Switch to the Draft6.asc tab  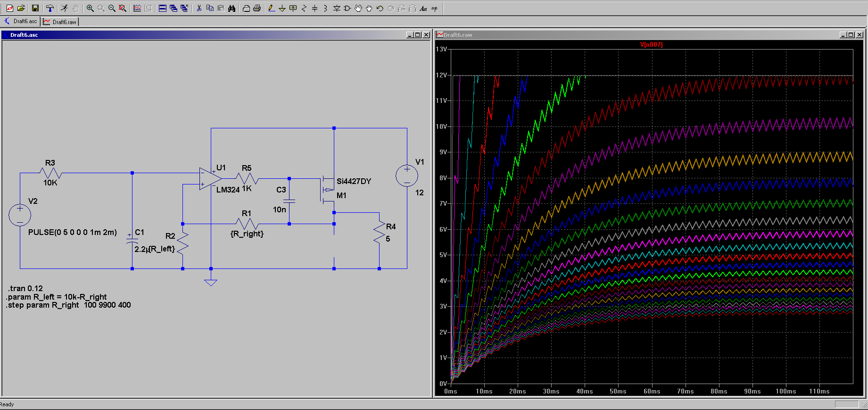point(21,21)
